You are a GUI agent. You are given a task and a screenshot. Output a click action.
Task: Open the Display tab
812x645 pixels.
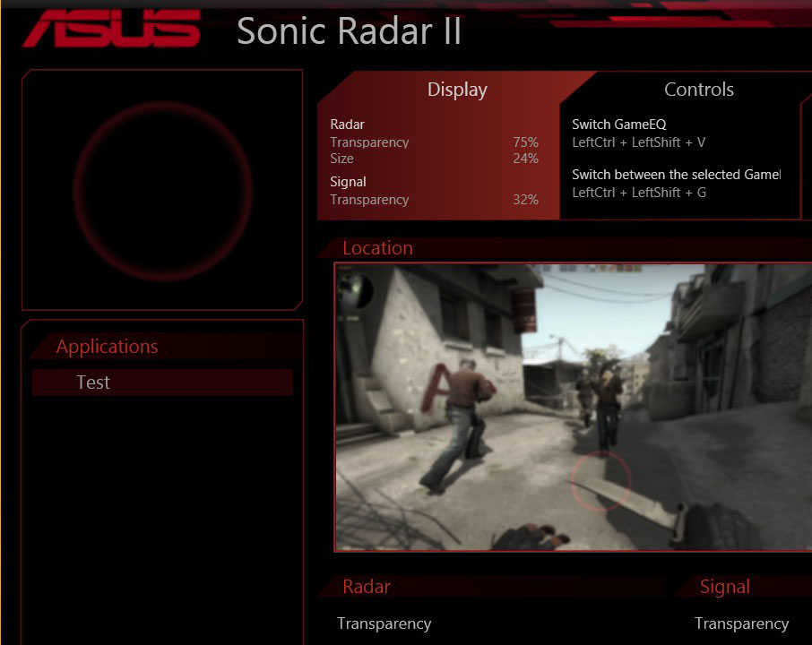[457, 90]
